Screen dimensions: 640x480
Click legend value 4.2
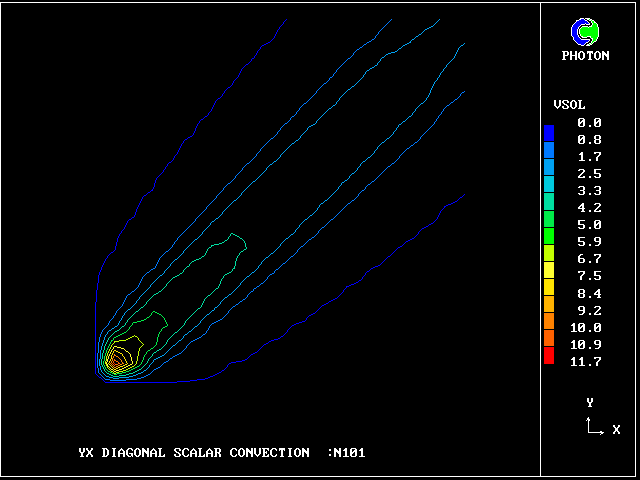(589, 208)
